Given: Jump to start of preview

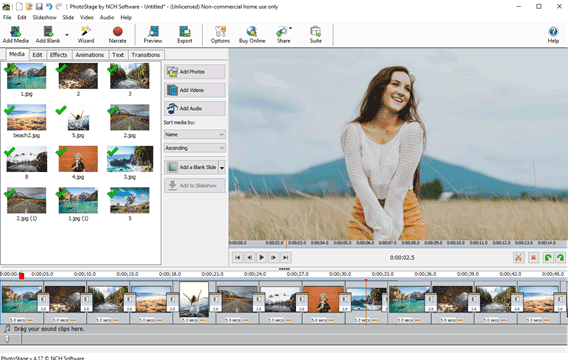Looking at the screenshot, I should [x=238, y=258].
